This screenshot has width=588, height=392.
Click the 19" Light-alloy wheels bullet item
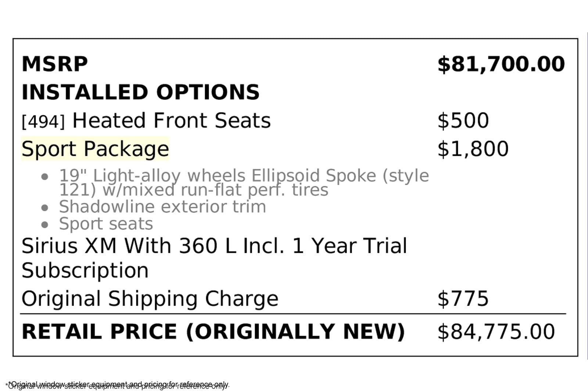244,183
